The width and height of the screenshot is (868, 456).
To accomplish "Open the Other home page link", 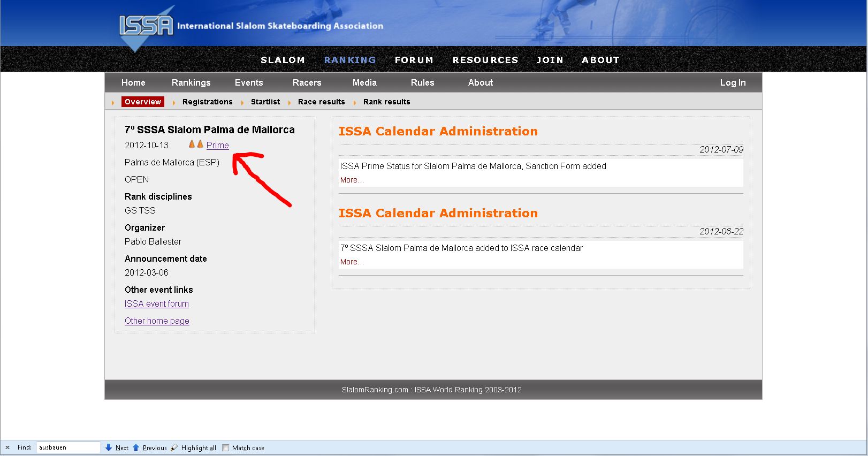I will point(157,321).
